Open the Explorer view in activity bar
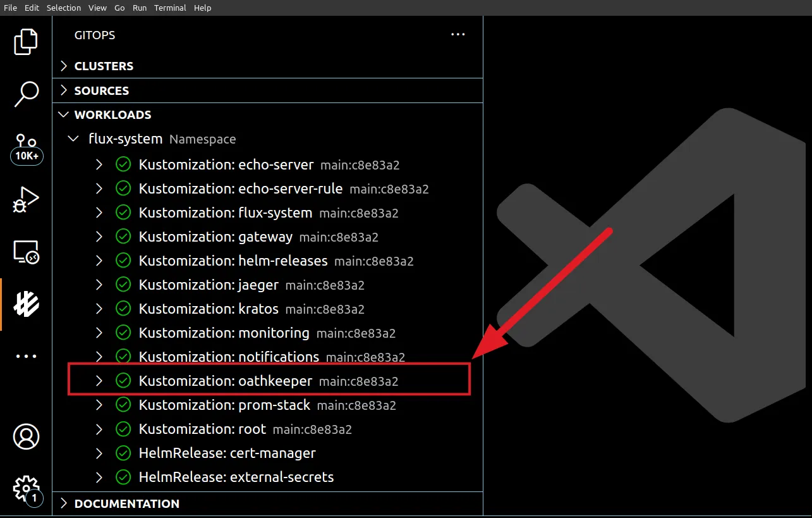 pos(26,42)
